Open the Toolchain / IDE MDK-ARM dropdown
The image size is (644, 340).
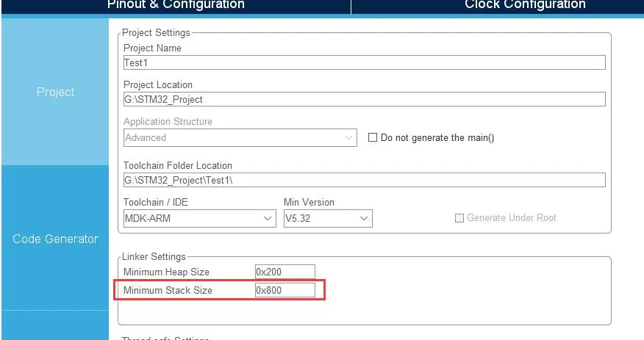[199, 218]
